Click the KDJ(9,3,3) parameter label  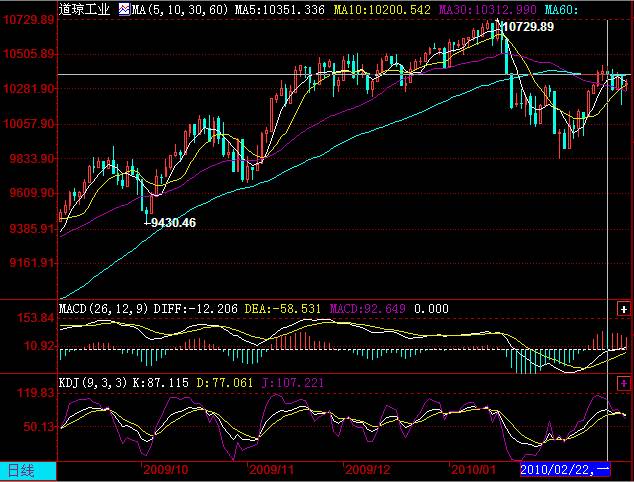pyautogui.click(x=93, y=383)
